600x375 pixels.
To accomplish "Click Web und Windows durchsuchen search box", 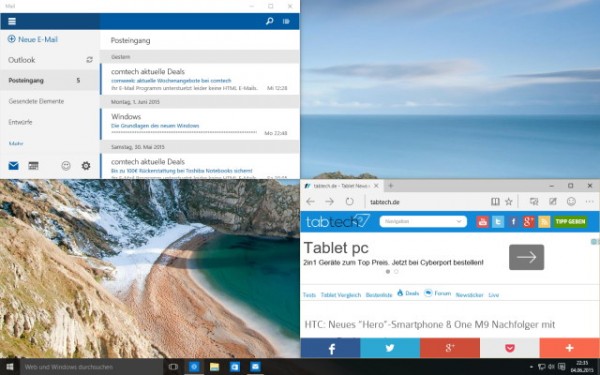I will 91,367.
